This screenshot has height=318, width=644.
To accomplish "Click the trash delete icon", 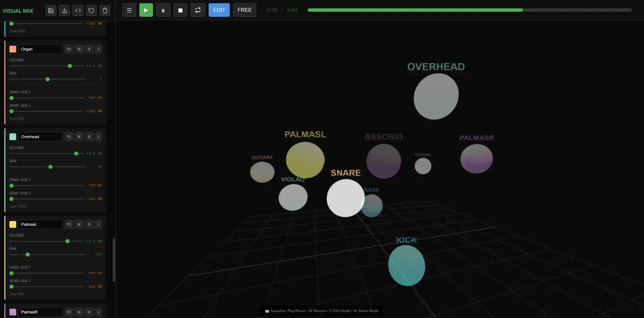I will click(x=105, y=10).
